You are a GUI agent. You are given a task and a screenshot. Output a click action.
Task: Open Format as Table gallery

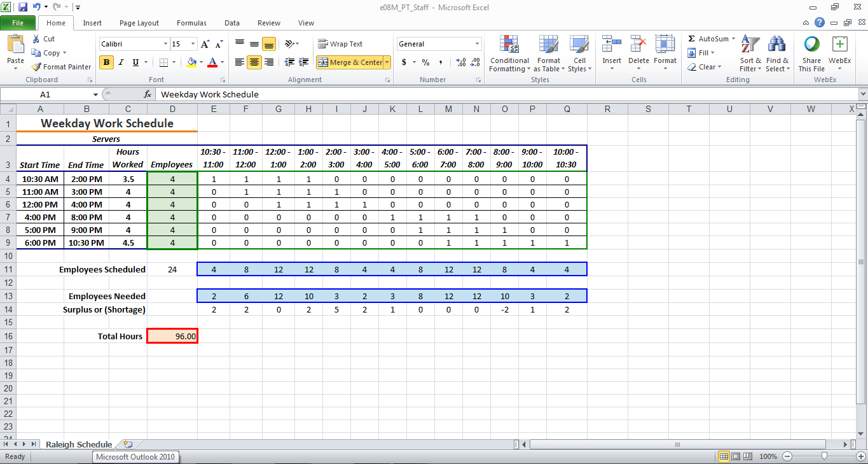pos(549,53)
